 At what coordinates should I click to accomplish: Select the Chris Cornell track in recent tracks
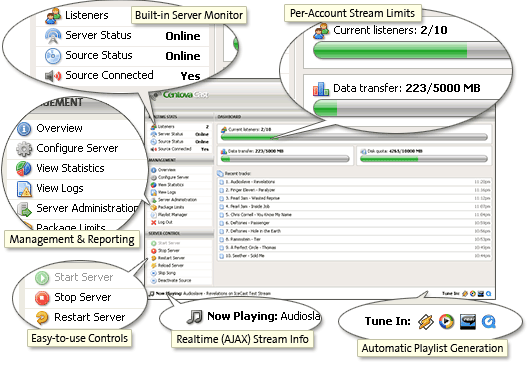click(354, 215)
